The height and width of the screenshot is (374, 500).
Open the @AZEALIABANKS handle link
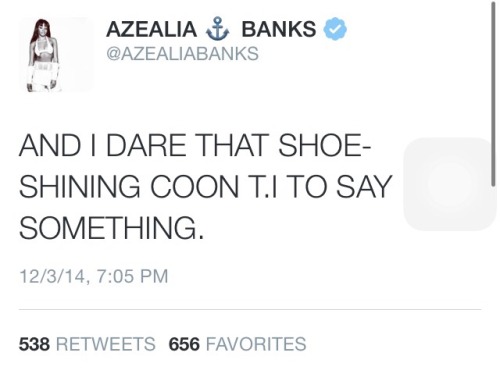(x=182, y=54)
